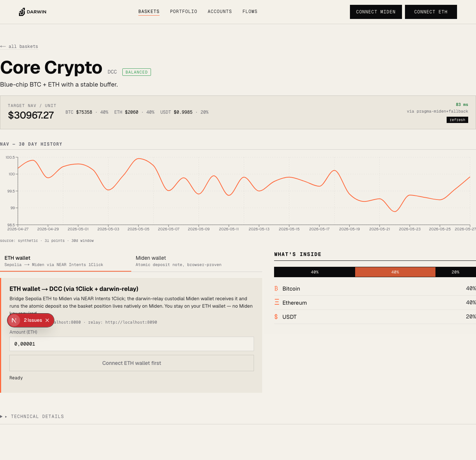
Task: Click the Ethereum row label
Action: 295,303
